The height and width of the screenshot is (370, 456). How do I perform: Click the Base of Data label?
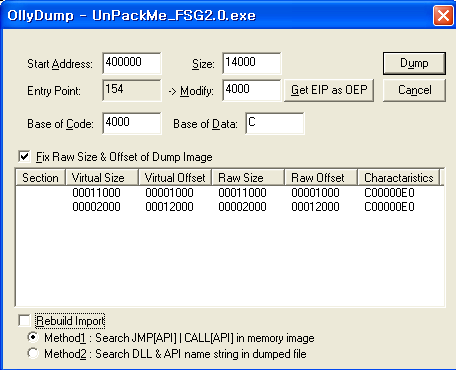205,124
